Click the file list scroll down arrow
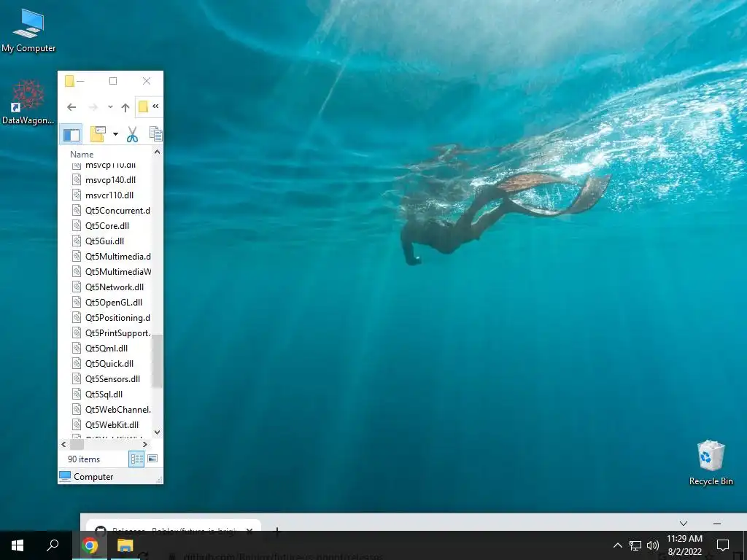 click(x=158, y=432)
